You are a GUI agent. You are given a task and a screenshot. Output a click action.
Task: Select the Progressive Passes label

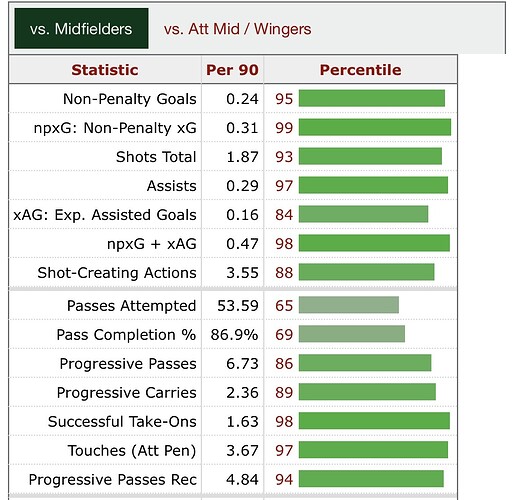[128, 364]
